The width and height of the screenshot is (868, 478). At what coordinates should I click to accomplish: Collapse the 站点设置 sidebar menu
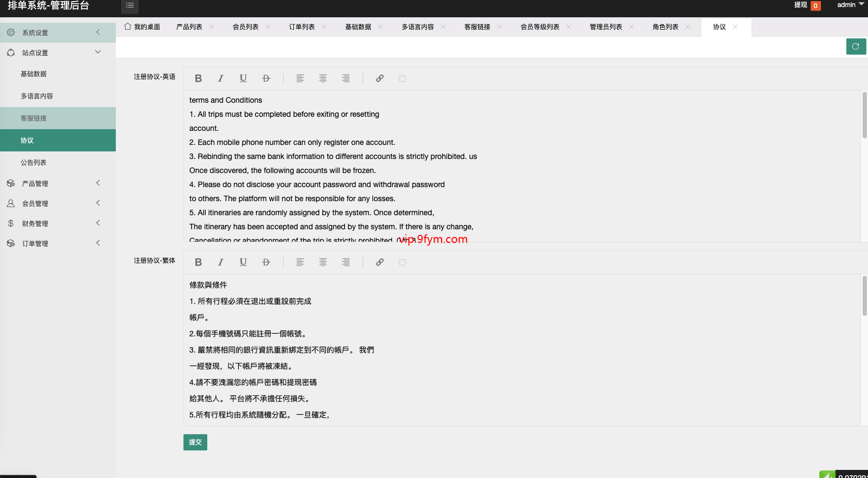pyautogui.click(x=54, y=52)
